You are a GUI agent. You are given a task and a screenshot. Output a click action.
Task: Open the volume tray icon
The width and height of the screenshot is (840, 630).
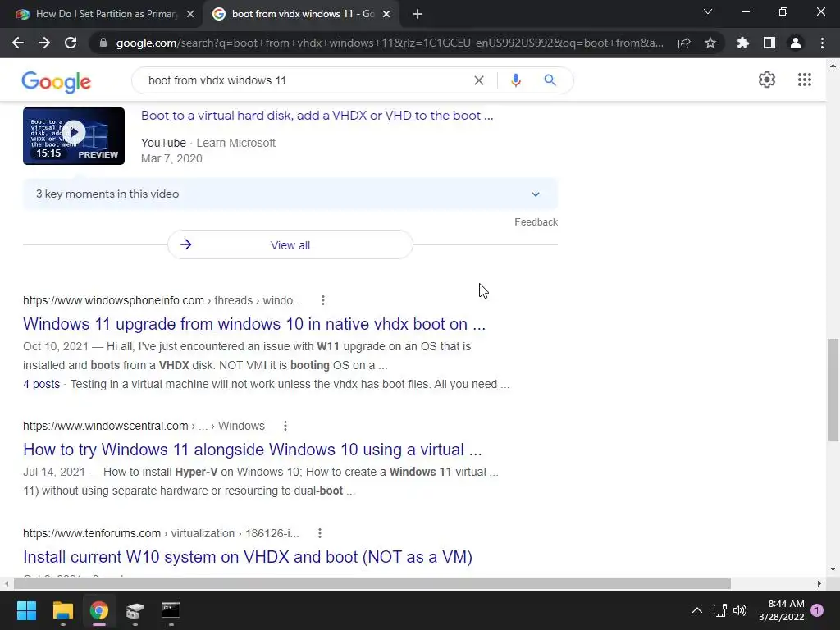pos(740,610)
